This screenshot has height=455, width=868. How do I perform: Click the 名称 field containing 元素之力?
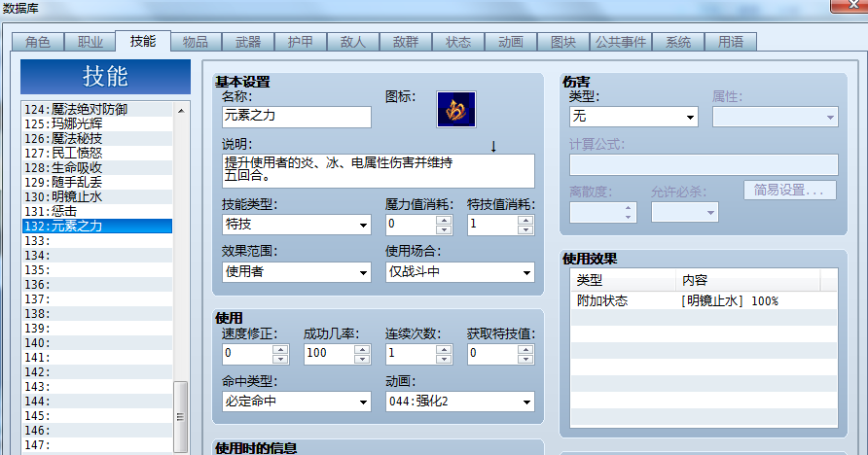296,117
